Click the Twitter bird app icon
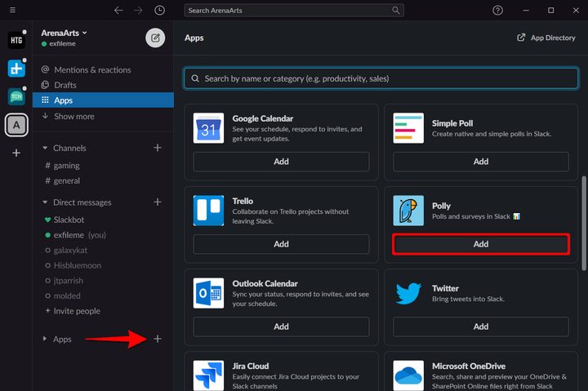Image resolution: width=588 pixels, height=391 pixels. [x=408, y=293]
